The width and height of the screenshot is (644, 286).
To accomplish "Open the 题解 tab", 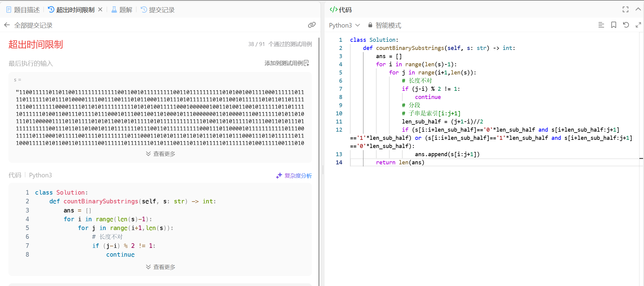I will click(x=122, y=10).
